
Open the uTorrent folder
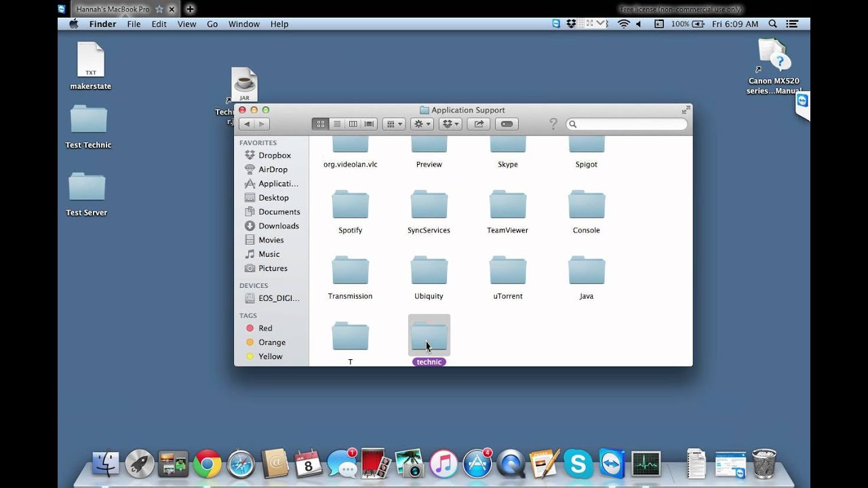(507, 270)
